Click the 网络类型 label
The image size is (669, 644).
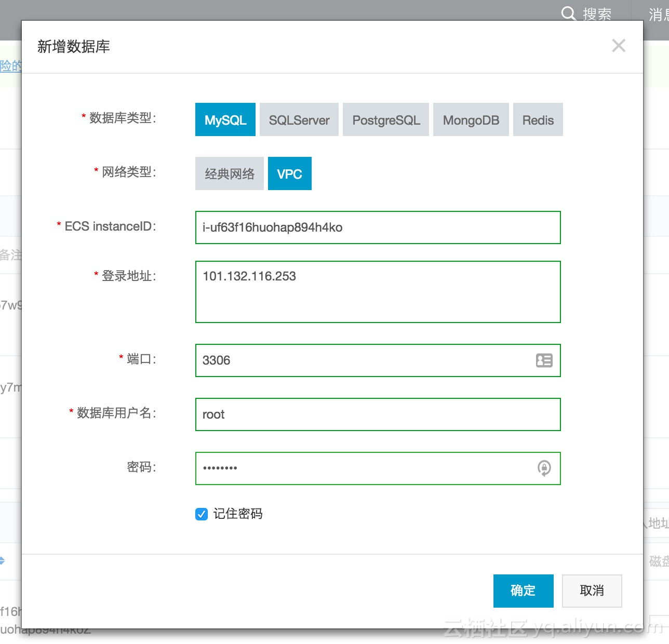click(129, 172)
